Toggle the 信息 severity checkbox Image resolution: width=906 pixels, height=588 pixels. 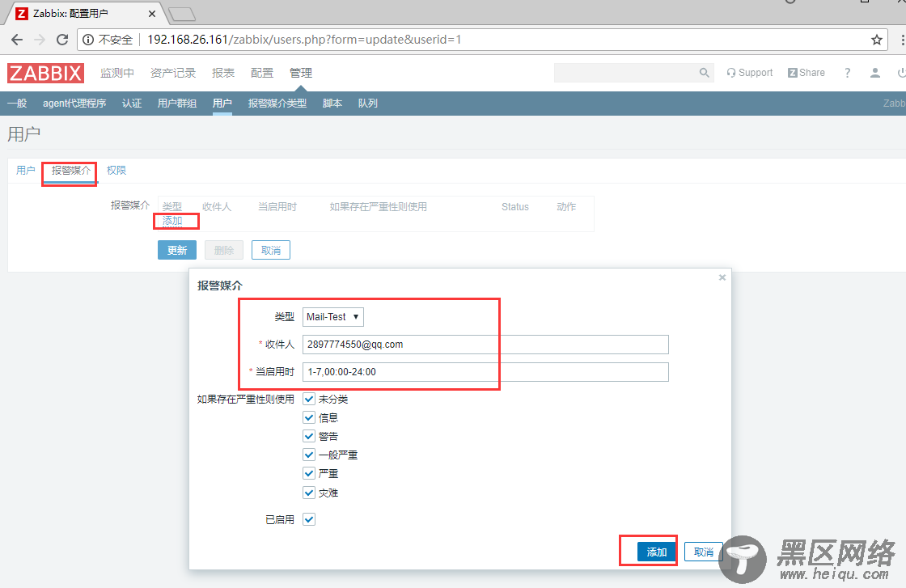(309, 417)
